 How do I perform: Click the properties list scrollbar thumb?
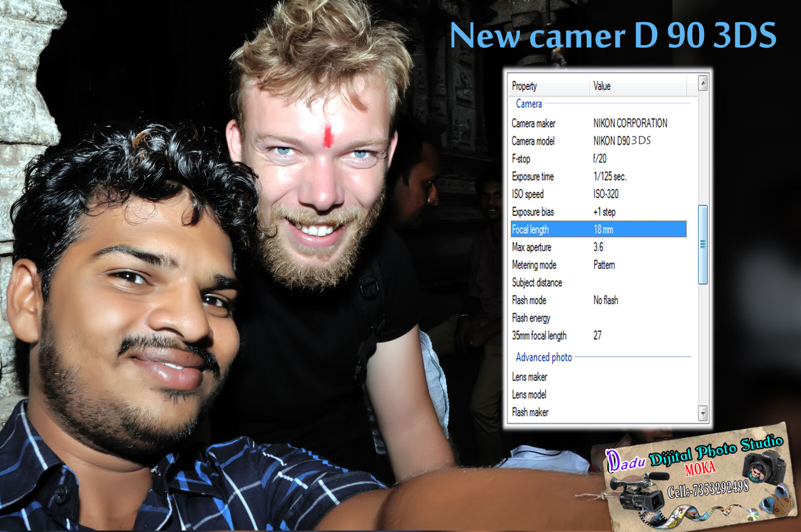(703, 244)
